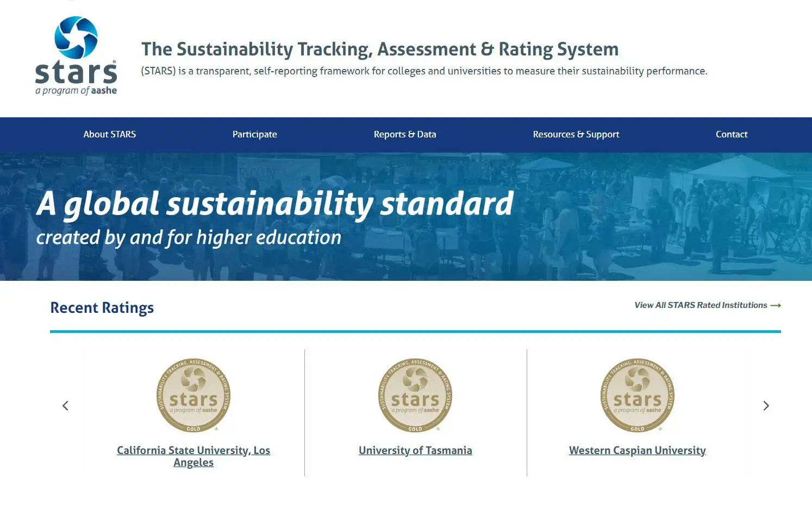Click 'created by and for higher education' text
The width and height of the screenshot is (812, 510).
tap(189, 238)
